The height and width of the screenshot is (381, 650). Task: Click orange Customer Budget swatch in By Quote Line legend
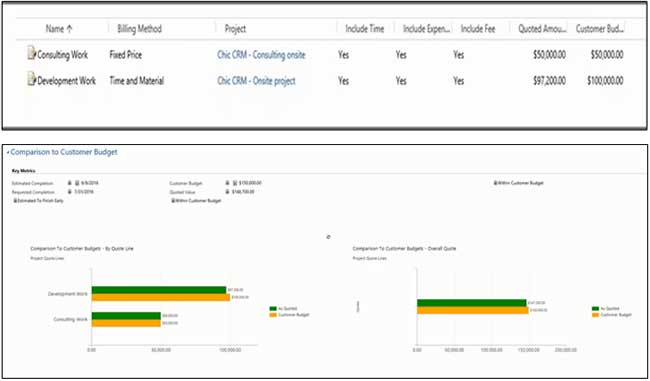(273, 315)
